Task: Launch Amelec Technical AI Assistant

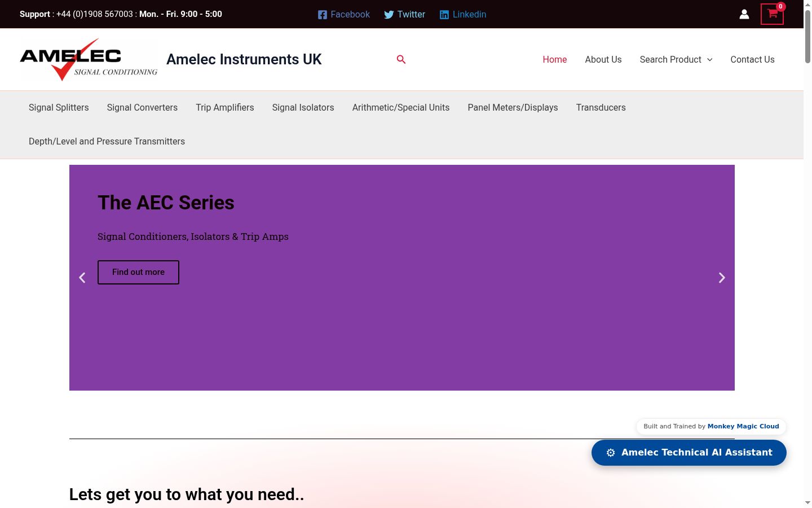Action: tap(689, 453)
